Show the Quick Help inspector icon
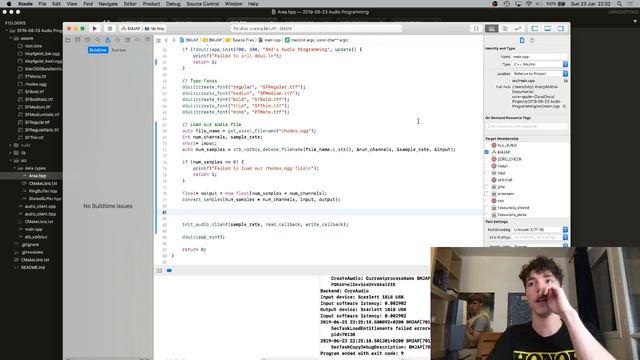Image resolution: width=640 pixels, height=360 pixels. [x=532, y=40]
